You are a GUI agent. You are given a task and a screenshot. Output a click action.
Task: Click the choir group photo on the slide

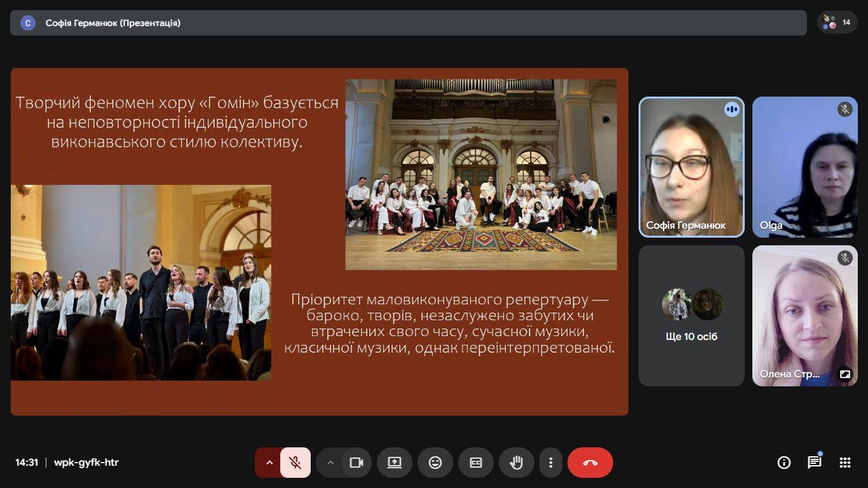click(481, 174)
